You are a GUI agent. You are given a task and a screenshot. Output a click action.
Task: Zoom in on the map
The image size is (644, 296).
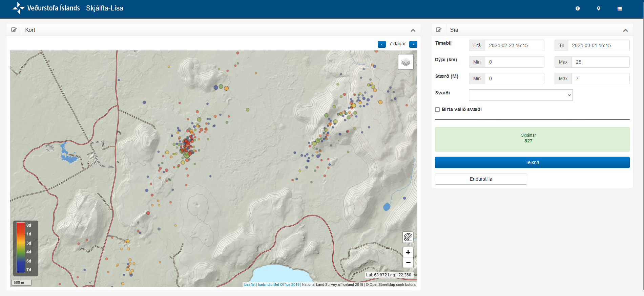click(x=408, y=252)
